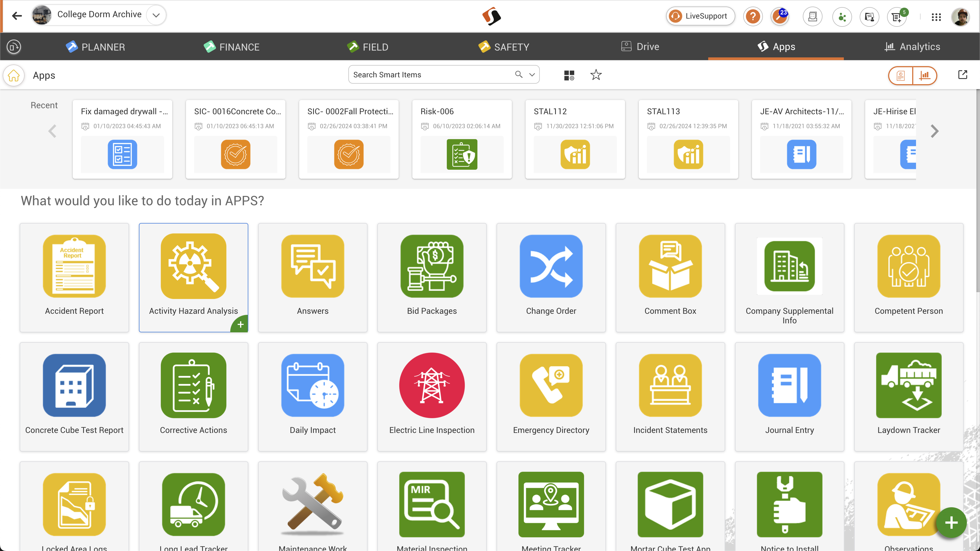Click the favorites star icon
Screen dimensions: 980x551
tap(596, 75)
